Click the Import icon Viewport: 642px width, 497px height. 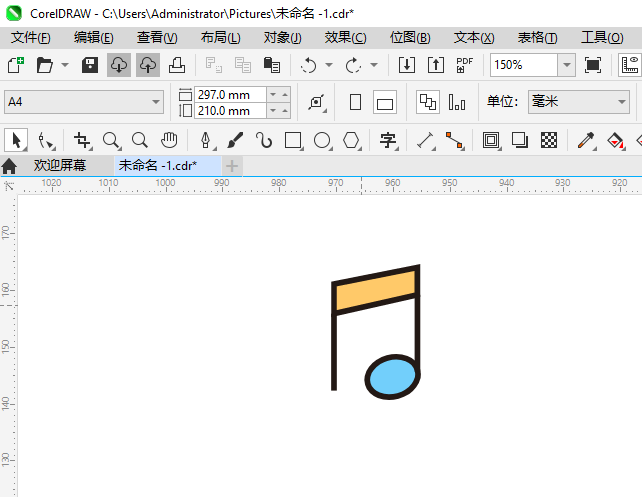407,65
